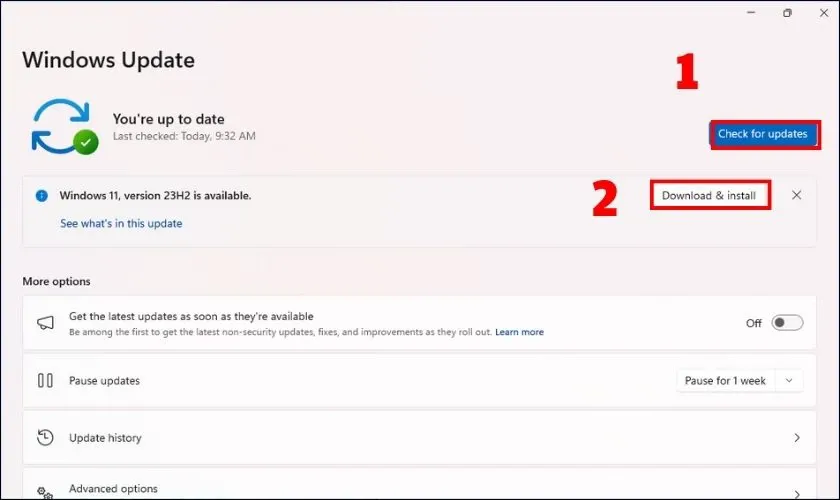Click the chevron on the Update history row
This screenshot has height=500, width=840.
click(797, 438)
